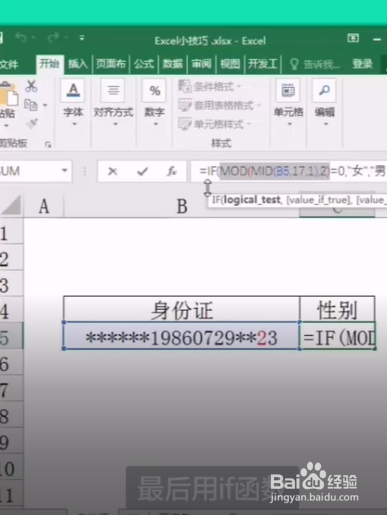Switch to the 审阅 ribbon tab
Viewport: 387px width, 515px height.
coord(201,63)
